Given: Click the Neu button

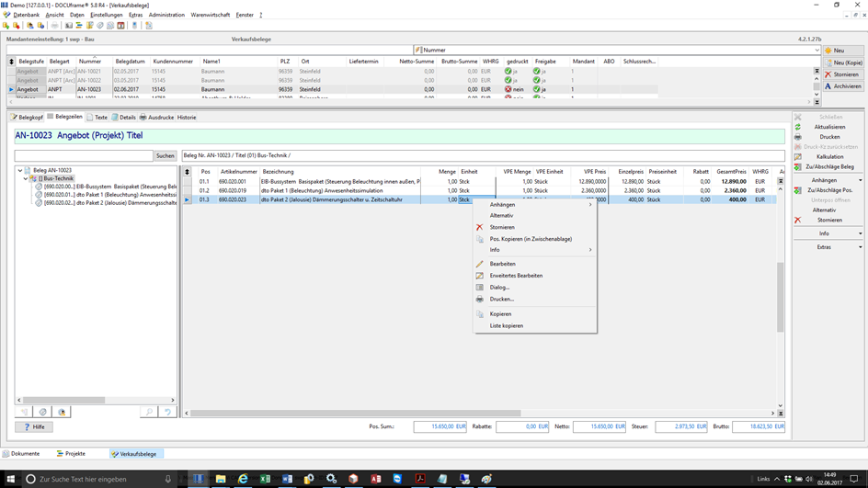Looking at the screenshot, I should click(843, 51).
